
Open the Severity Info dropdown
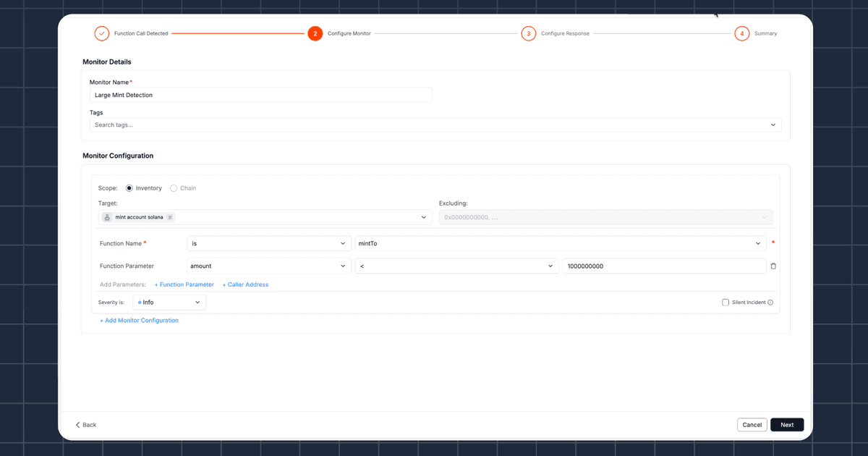click(x=169, y=303)
